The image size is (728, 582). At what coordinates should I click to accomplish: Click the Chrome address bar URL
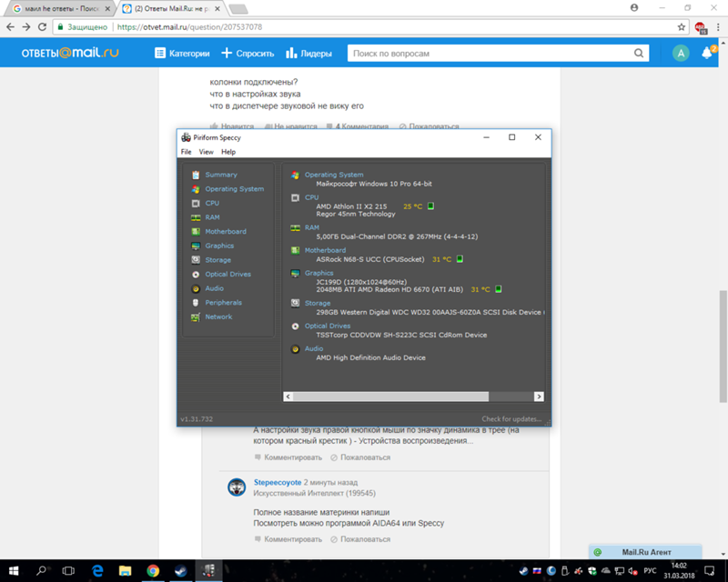click(189, 27)
